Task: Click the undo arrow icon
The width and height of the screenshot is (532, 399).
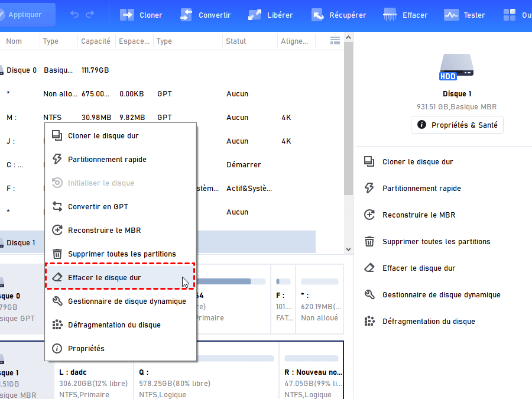Action: (74, 15)
